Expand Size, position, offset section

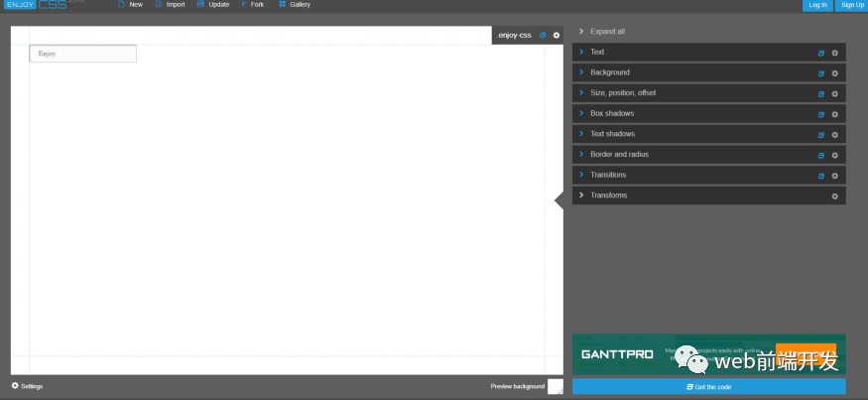[708, 93]
